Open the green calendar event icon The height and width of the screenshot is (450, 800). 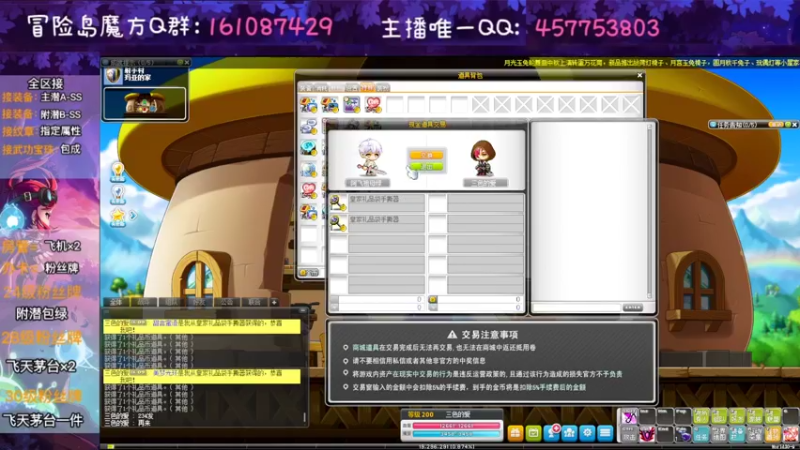[533, 433]
